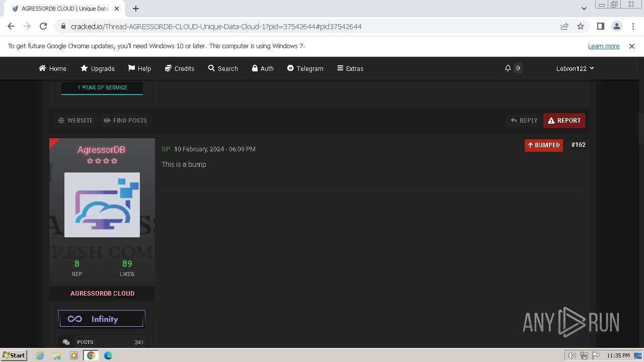Select the AGRESSORDB CLOUD tab
Screen dimensions: 644x362
click(x=65, y=9)
